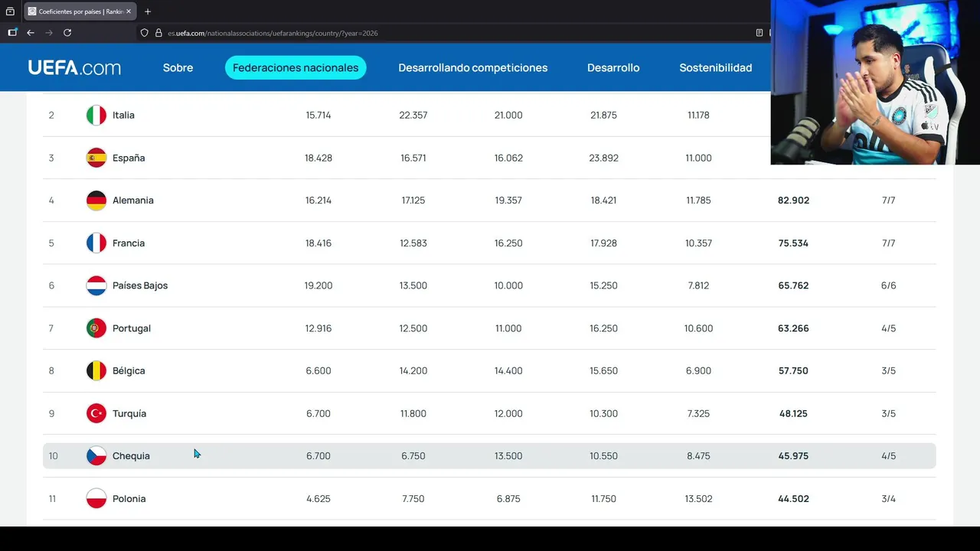
Task: Open the Alemania country link
Action: point(133,201)
